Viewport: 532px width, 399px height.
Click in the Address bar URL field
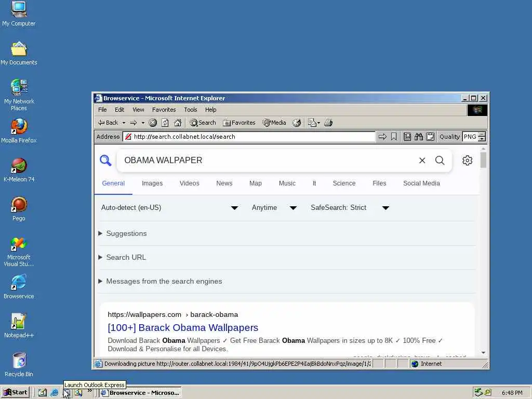coord(249,137)
